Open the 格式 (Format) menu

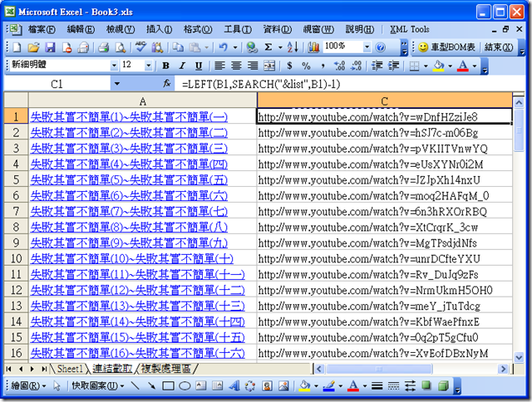click(x=198, y=29)
